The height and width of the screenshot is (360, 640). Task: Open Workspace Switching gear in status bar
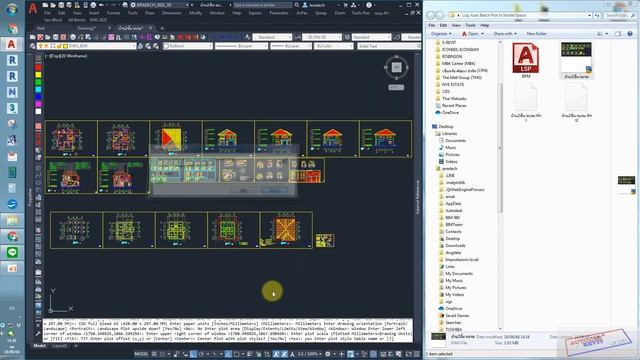coord(327,354)
